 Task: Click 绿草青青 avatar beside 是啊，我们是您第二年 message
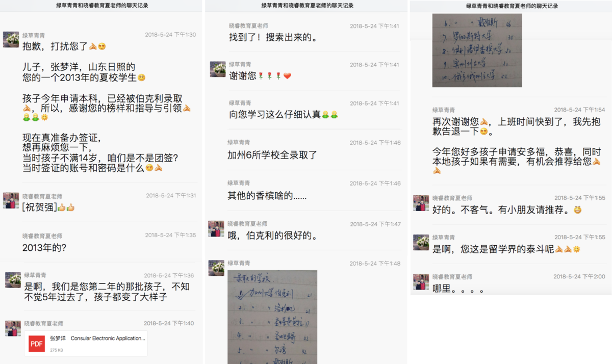tap(13, 279)
